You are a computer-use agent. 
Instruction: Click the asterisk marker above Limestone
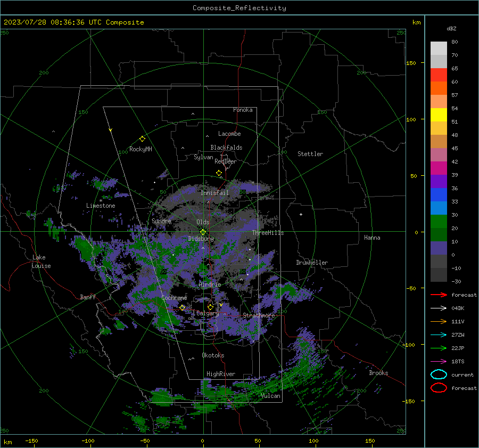point(101,201)
